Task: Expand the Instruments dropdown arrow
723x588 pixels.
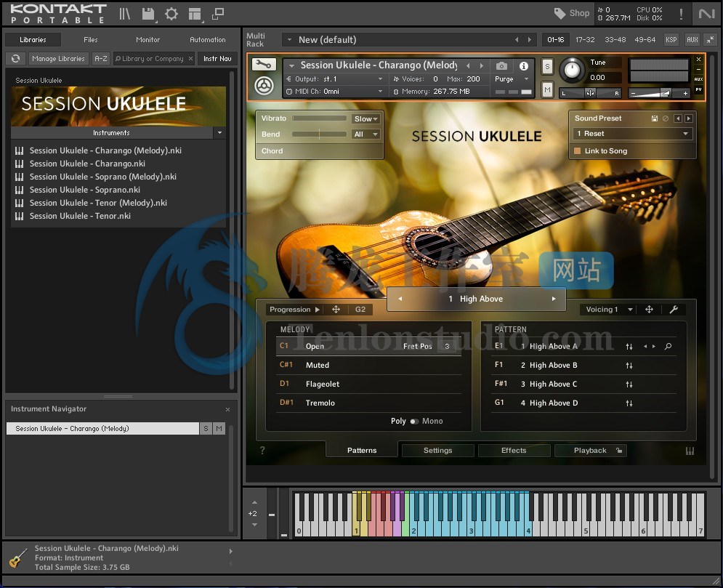Action: (x=219, y=133)
